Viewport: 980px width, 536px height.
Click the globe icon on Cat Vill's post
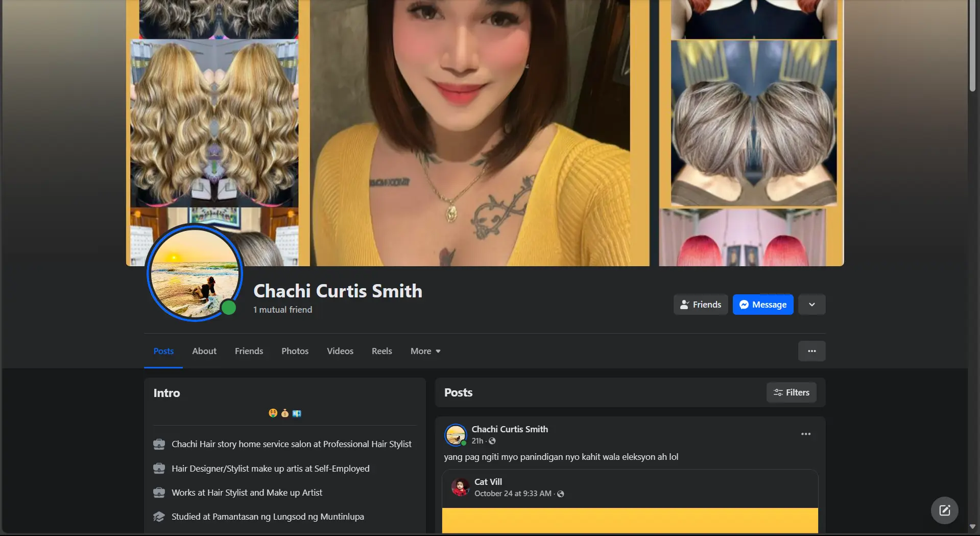pyautogui.click(x=560, y=494)
